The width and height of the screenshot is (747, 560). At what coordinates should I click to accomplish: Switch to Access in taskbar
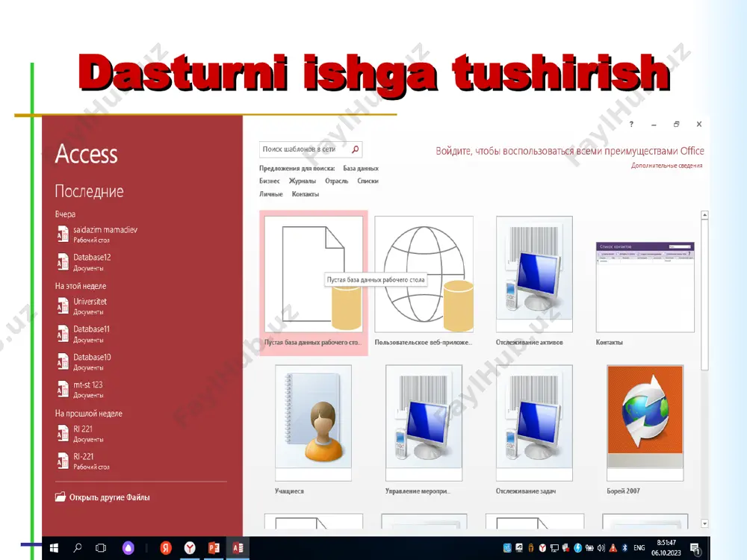tap(238, 548)
